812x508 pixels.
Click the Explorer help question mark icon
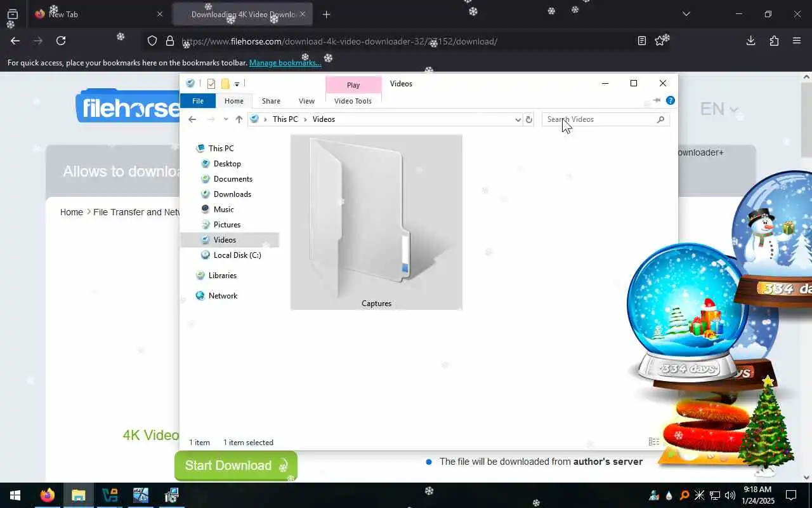(x=671, y=100)
